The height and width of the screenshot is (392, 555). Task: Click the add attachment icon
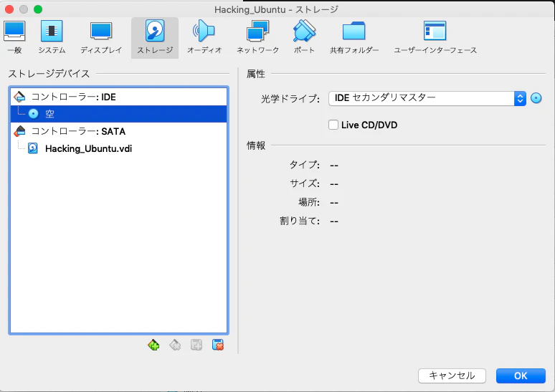[x=196, y=345]
